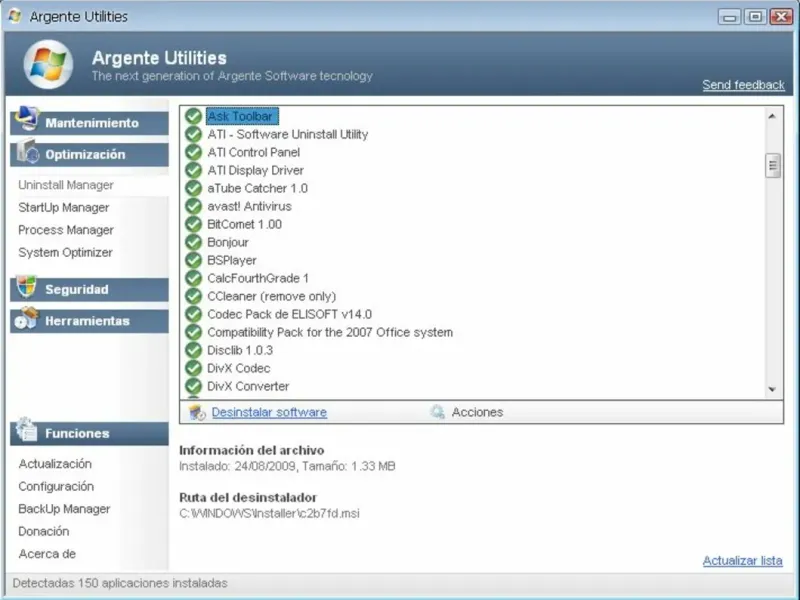The image size is (800, 600).
Task: Click the green check icon beside Bonjour
Action: (193, 242)
